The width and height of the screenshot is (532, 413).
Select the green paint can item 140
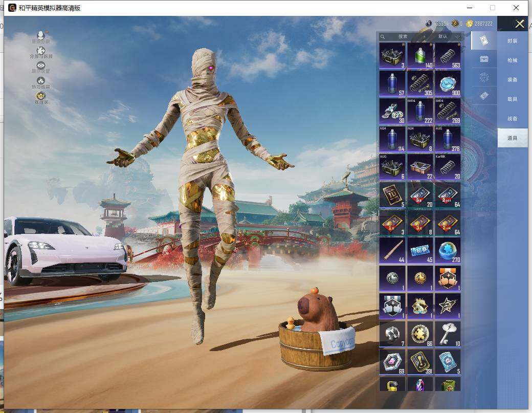[x=420, y=56]
